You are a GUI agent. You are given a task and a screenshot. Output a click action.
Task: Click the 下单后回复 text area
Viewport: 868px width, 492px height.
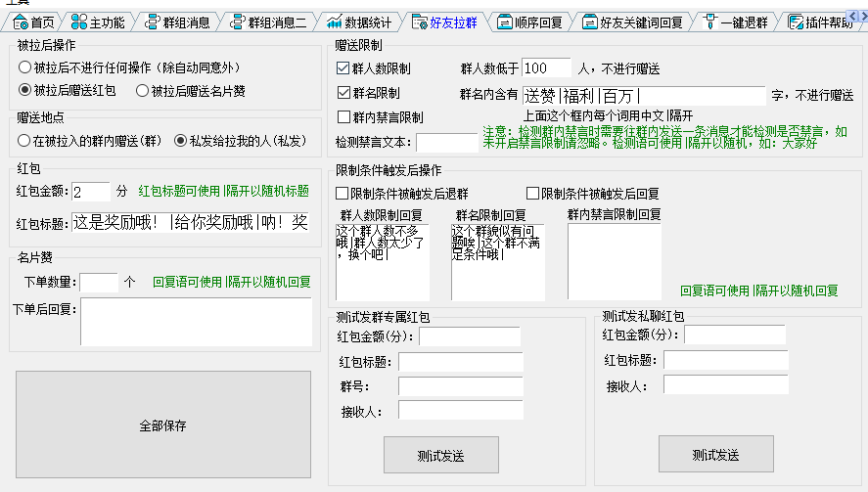(x=196, y=322)
